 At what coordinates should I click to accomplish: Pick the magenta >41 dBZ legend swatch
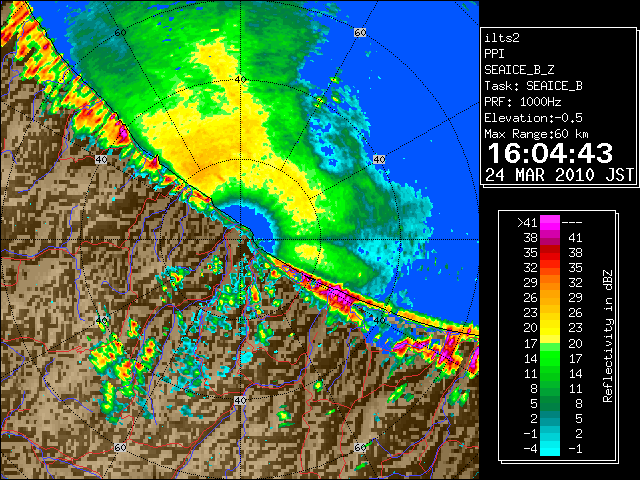[549, 222]
